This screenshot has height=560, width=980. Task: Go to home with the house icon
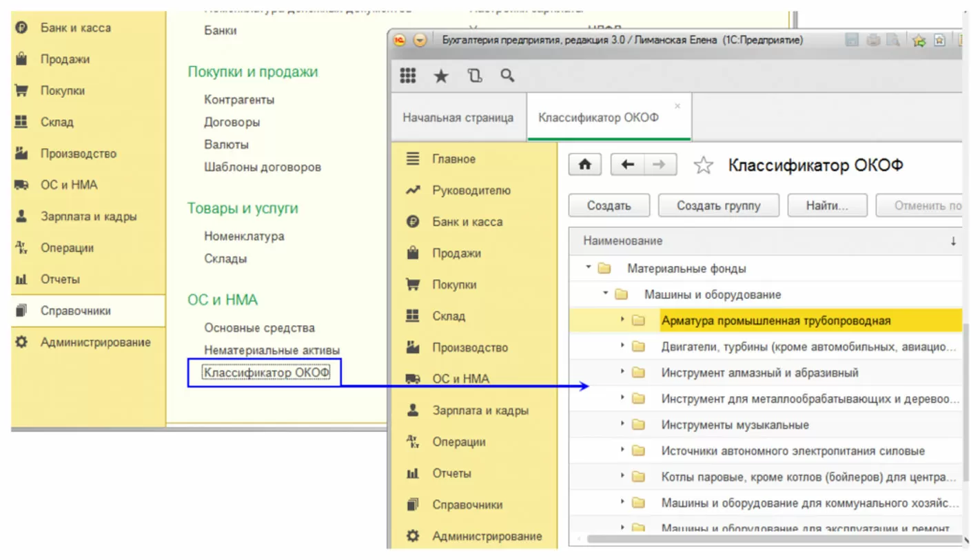click(x=585, y=165)
